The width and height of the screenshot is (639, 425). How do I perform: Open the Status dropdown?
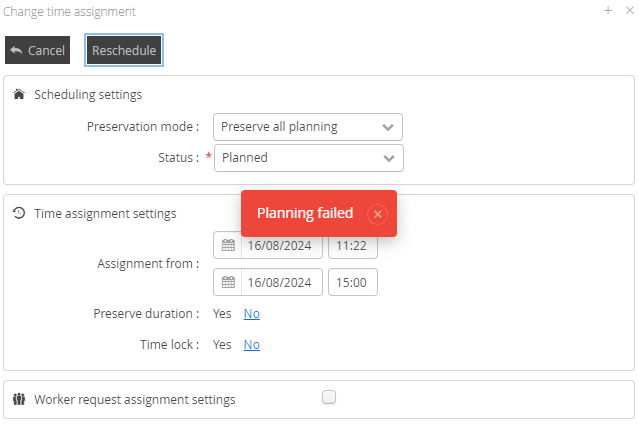point(308,158)
